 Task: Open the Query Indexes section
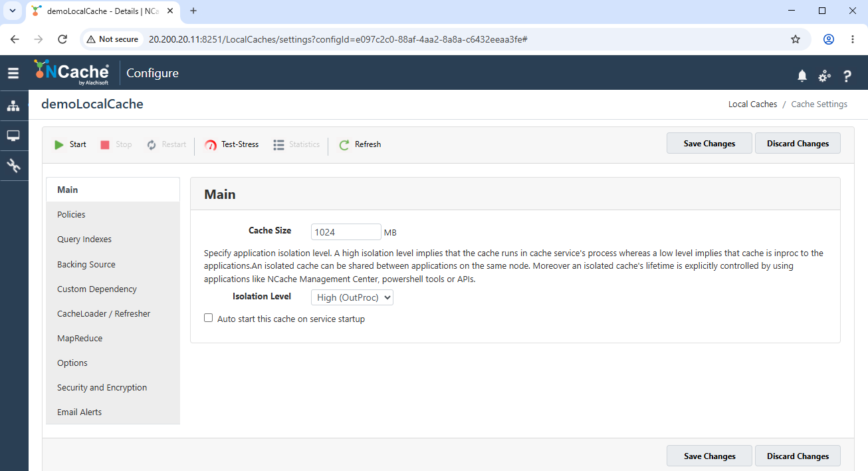pyautogui.click(x=113, y=239)
